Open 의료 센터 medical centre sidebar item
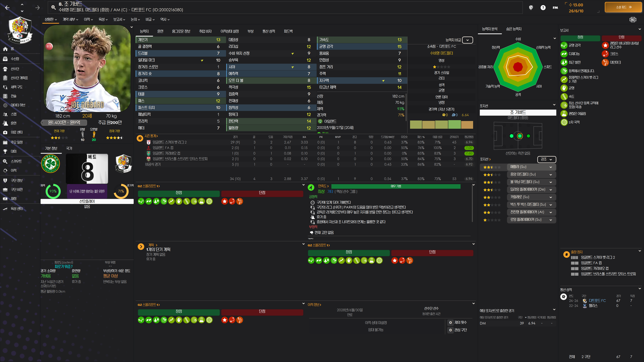 point(16,132)
